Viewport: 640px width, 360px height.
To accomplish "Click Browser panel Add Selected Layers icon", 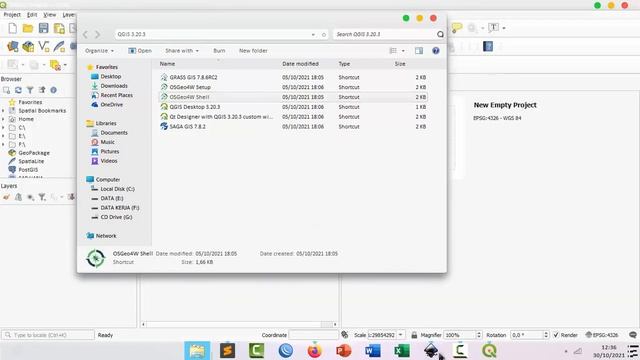I will [7, 90].
